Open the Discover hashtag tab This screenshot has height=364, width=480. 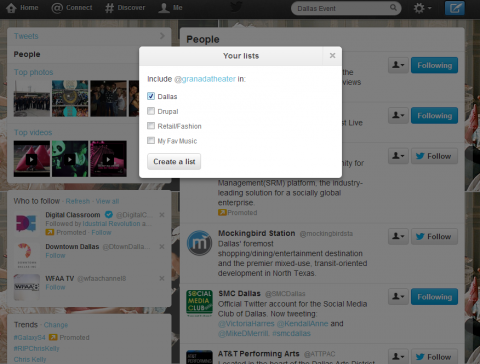[x=125, y=8]
